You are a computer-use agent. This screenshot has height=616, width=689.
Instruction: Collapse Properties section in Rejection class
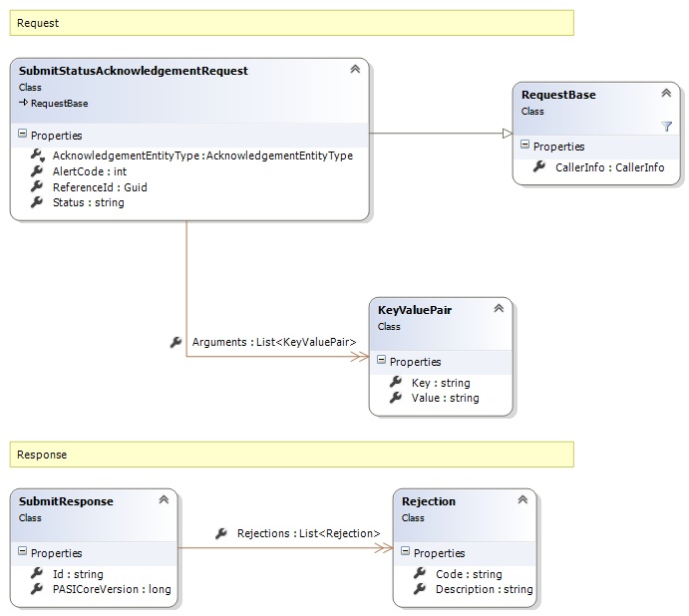406,553
